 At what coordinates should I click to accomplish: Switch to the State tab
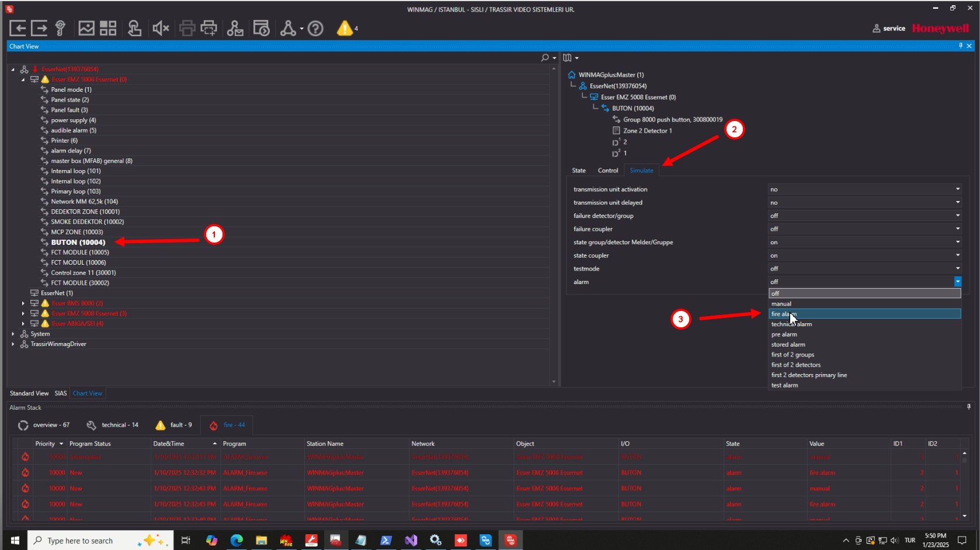coord(579,171)
